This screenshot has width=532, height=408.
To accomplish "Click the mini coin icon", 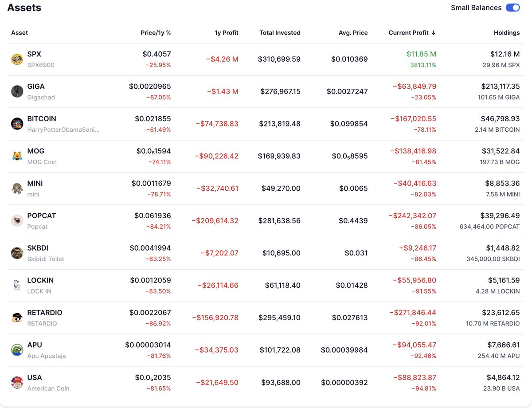I will [x=17, y=188].
